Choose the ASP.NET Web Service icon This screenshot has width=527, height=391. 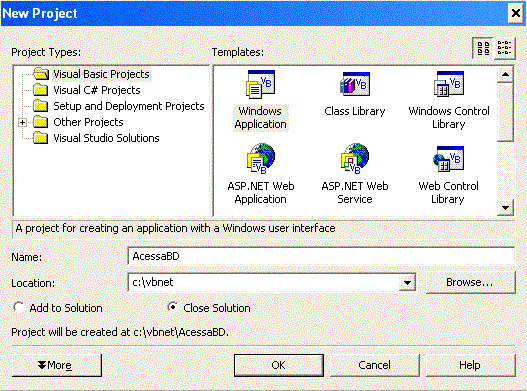pyautogui.click(x=355, y=159)
